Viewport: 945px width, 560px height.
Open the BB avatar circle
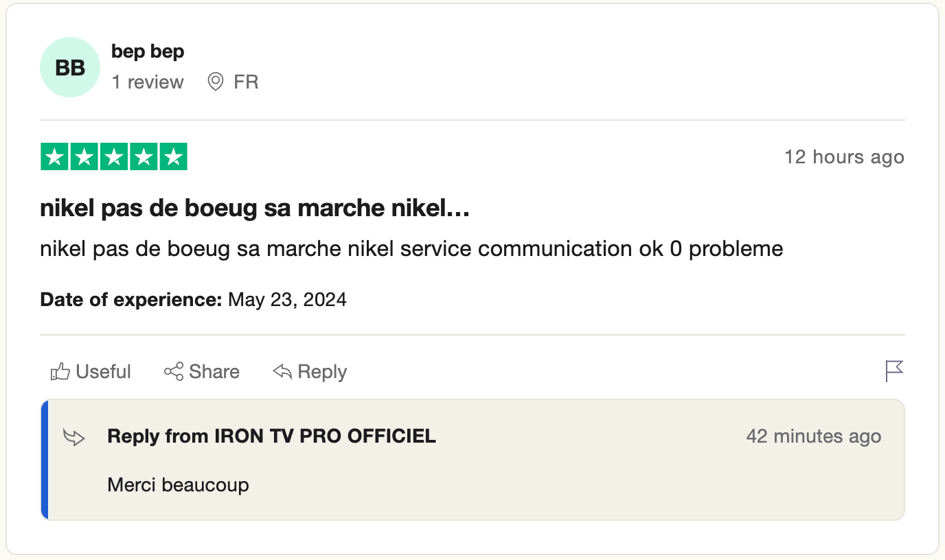pos(69,67)
